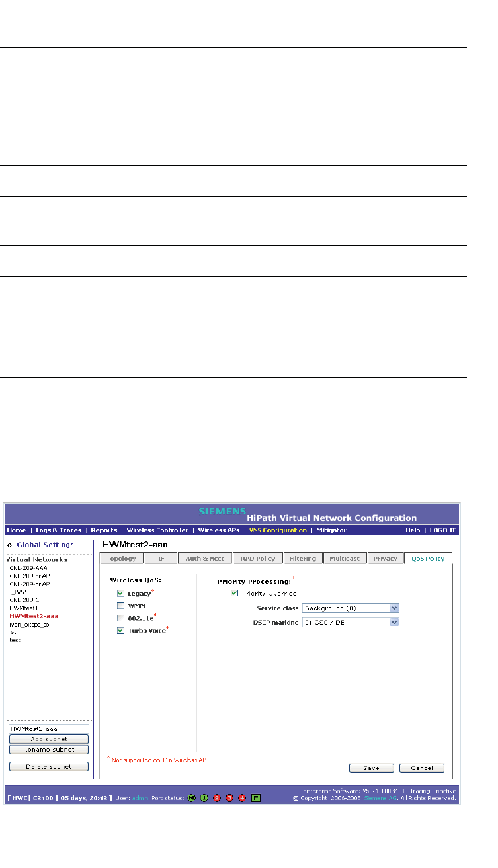The image size is (498, 868).
Task: Click the green port 1 status icon
Action: [x=205, y=797]
